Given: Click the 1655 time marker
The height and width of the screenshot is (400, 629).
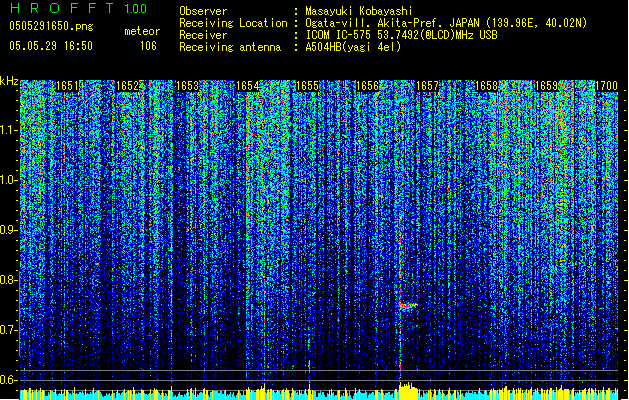Looking at the screenshot, I should (307, 86).
